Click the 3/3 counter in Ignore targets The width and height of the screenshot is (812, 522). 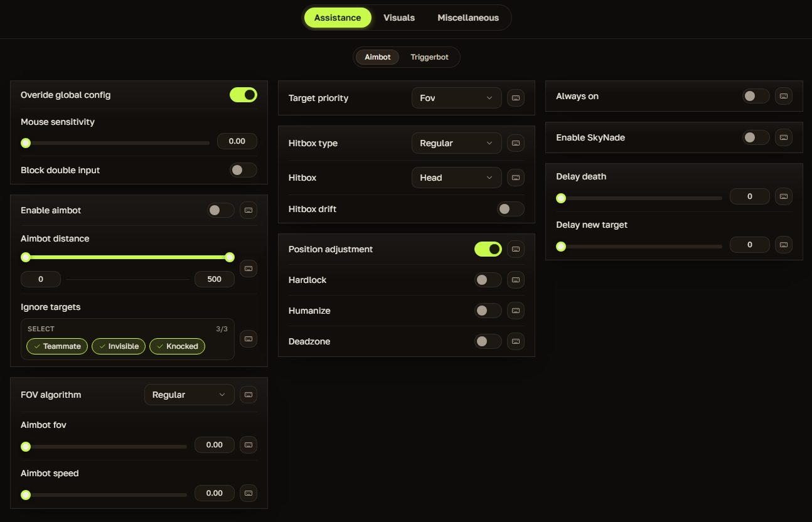coord(222,329)
